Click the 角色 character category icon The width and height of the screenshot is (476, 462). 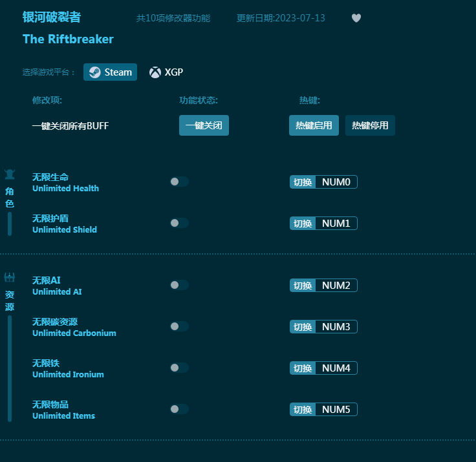10,174
